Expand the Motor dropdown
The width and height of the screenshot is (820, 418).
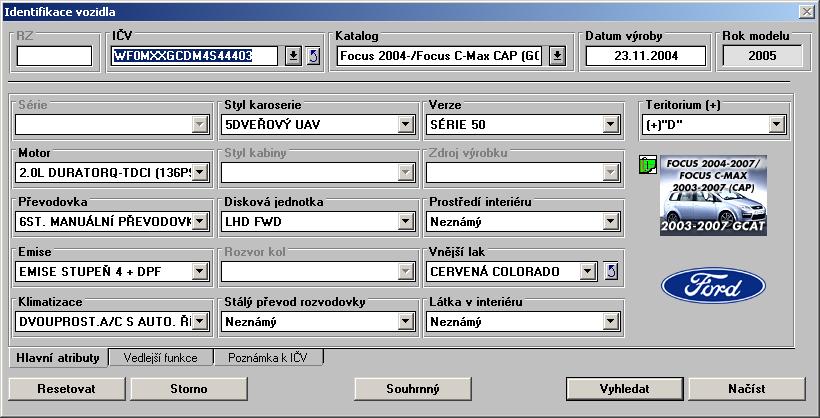pos(199,173)
